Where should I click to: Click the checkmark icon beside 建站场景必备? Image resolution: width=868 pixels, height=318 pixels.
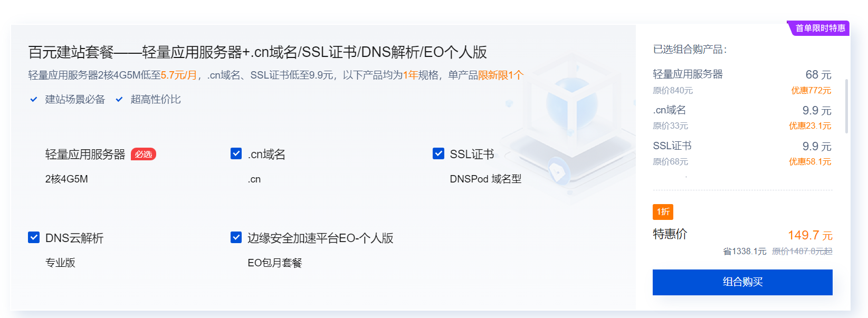coord(34,99)
